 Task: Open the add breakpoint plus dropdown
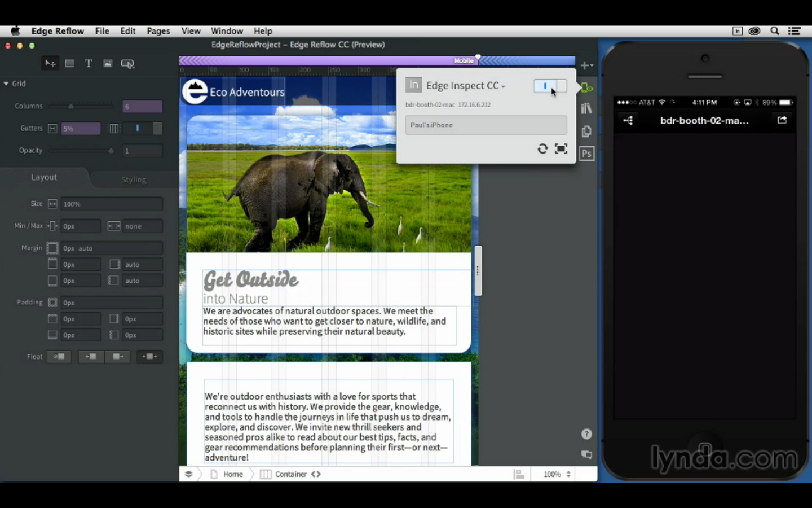[x=586, y=65]
